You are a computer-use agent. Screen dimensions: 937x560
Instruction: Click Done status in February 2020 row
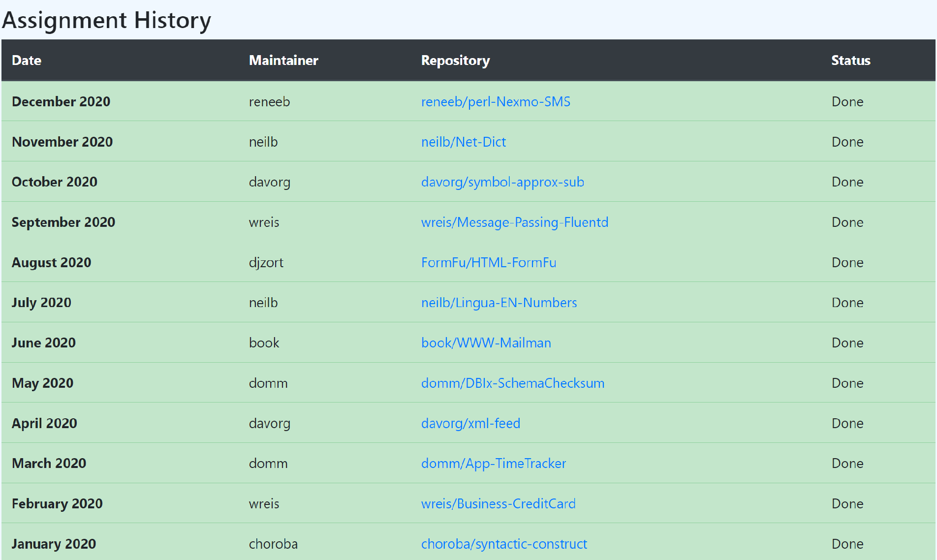(x=847, y=503)
